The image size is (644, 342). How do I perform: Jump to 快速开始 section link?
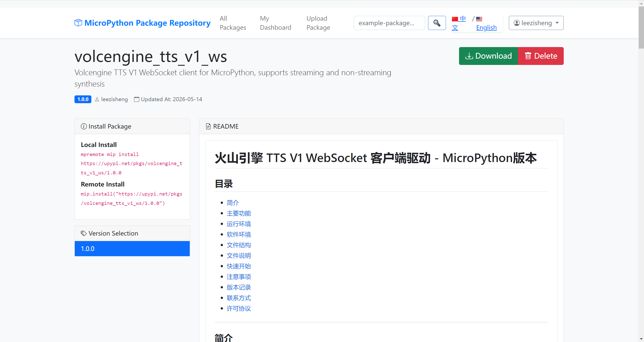[x=239, y=266]
